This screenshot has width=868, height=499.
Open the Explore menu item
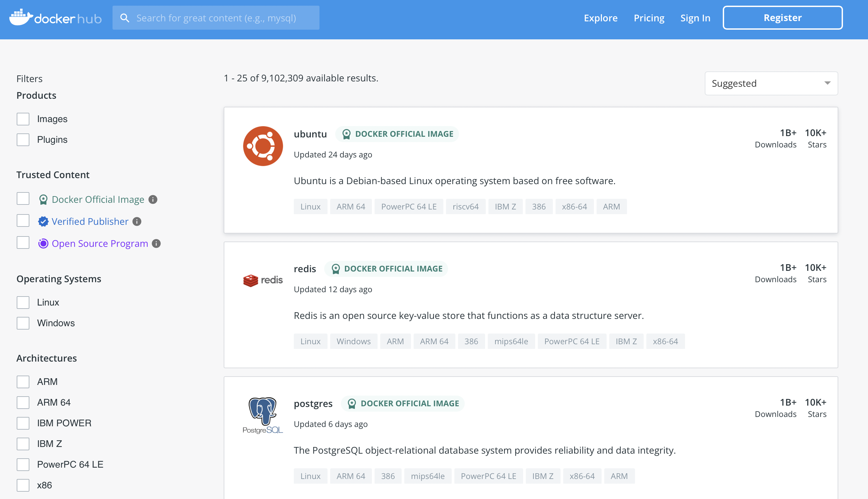(x=601, y=18)
